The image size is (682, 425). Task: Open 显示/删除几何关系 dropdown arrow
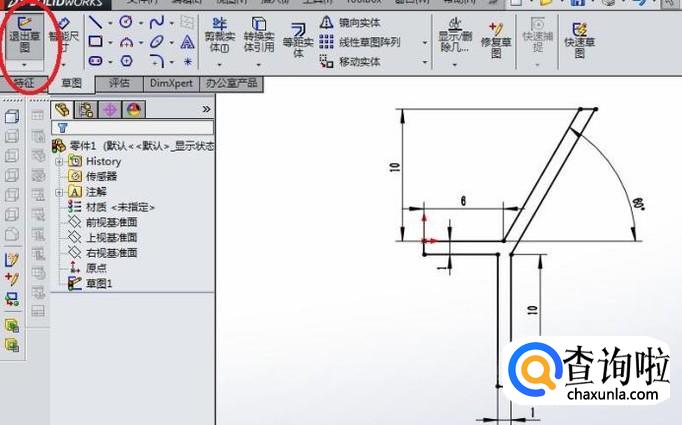click(x=455, y=64)
